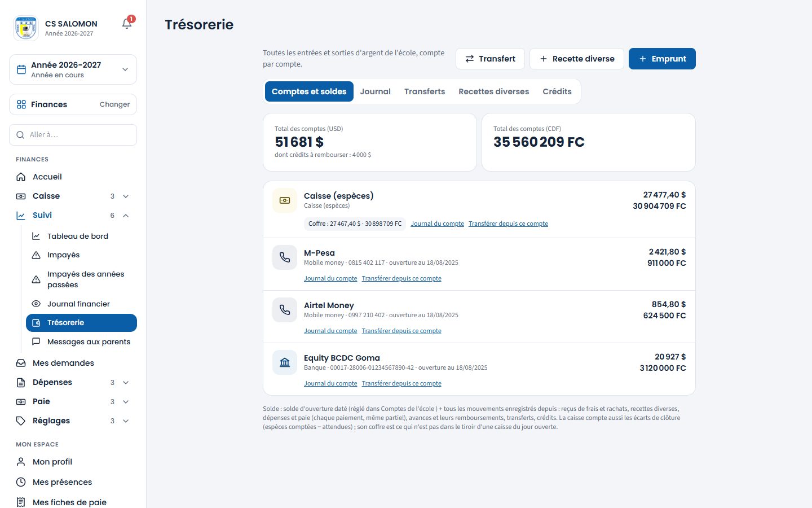Click Transférer depuis ce compte for Caisse (espèces)

pyautogui.click(x=508, y=224)
